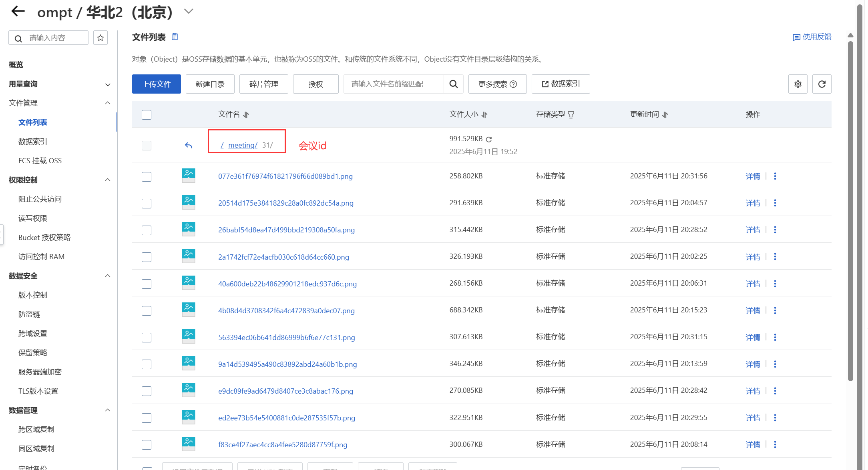
Task: Click the search magnifier beside the prefix filter
Action: click(453, 84)
